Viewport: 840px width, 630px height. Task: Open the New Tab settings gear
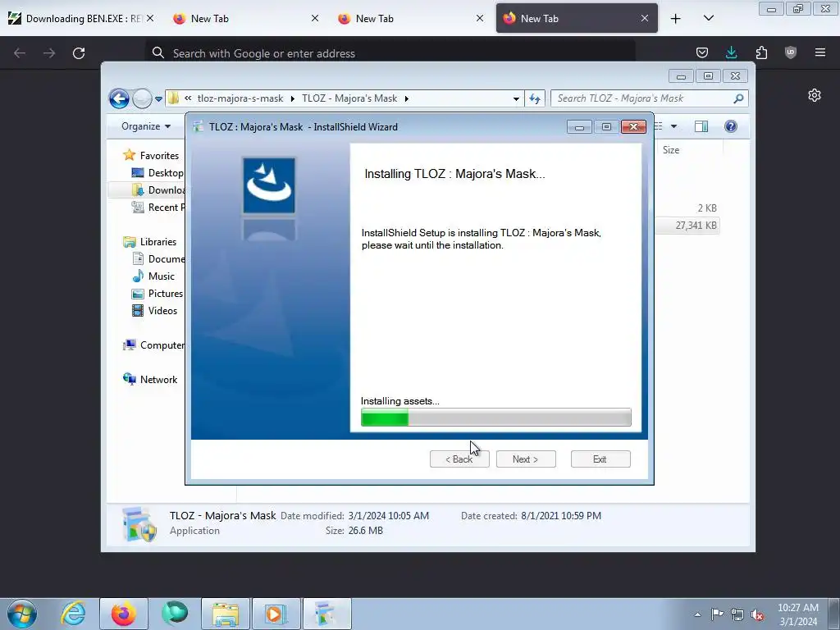coord(815,95)
